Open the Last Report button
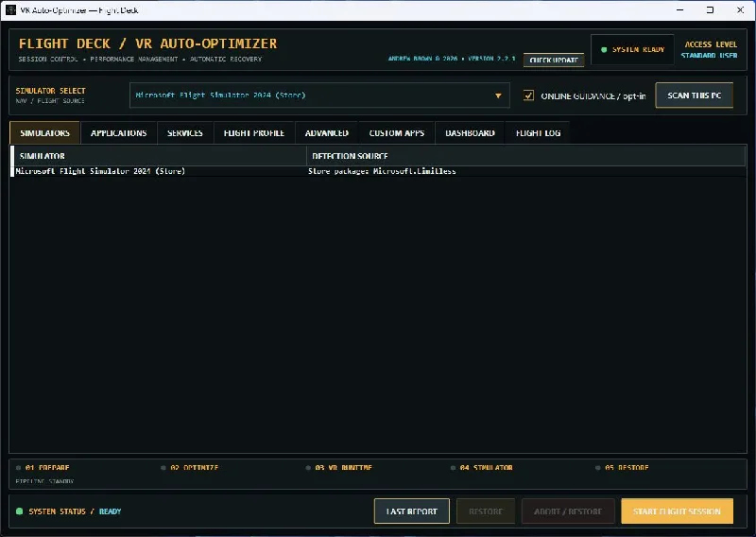756x537 pixels. tap(412, 511)
